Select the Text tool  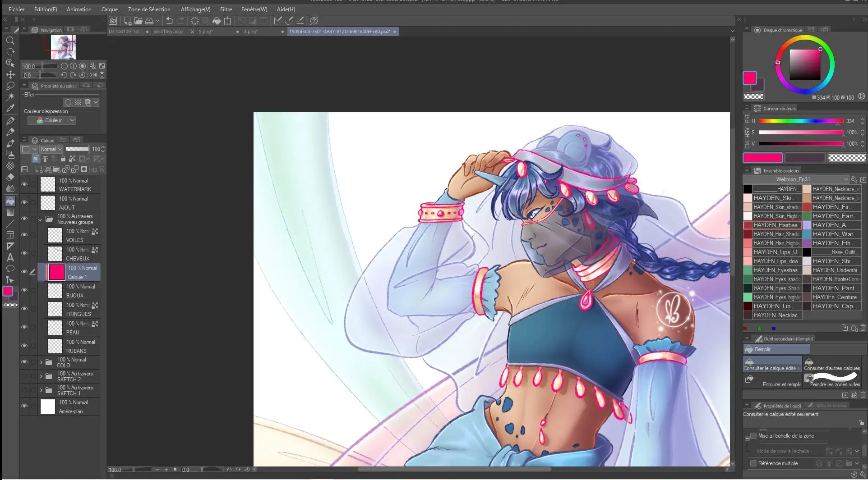tap(10, 258)
